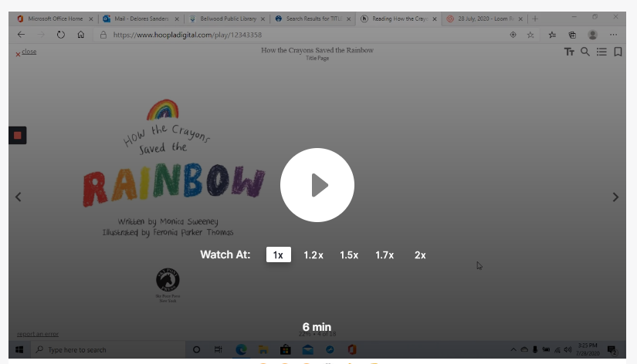Viewport: 637px width, 364px height.
Task: Open the table of contents list icon
Action: point(601,52)
